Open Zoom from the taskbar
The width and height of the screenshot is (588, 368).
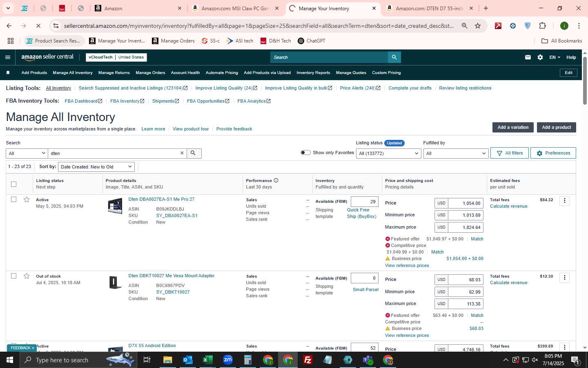227,360
